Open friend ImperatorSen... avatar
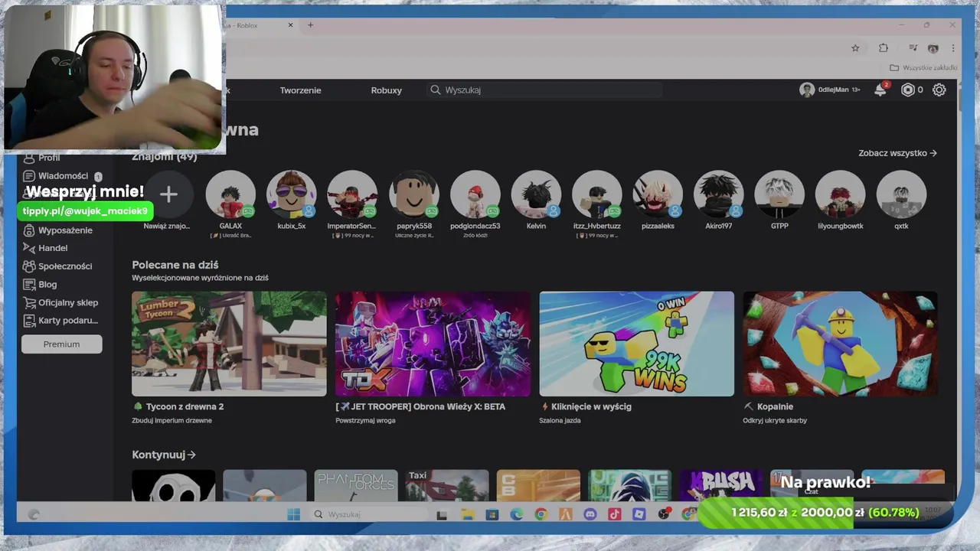Image resolution: width=980 pixels, height=551 pixels. click(352, 194)
